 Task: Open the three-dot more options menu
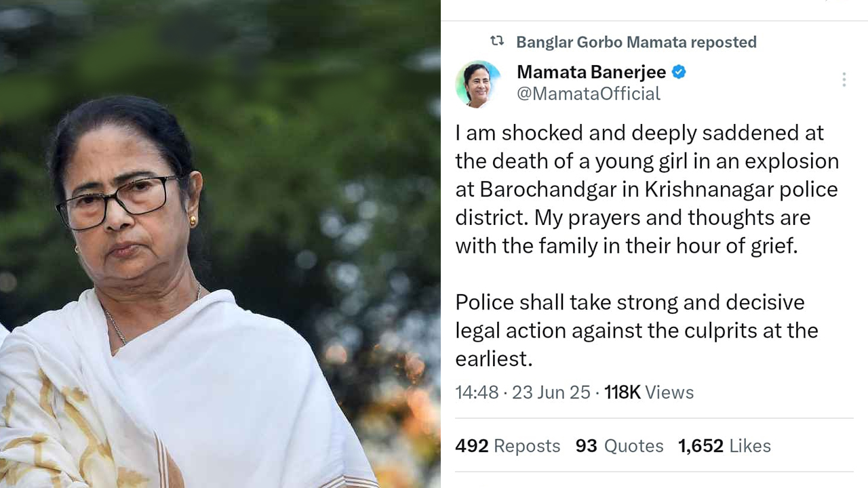tap(844, 80)
